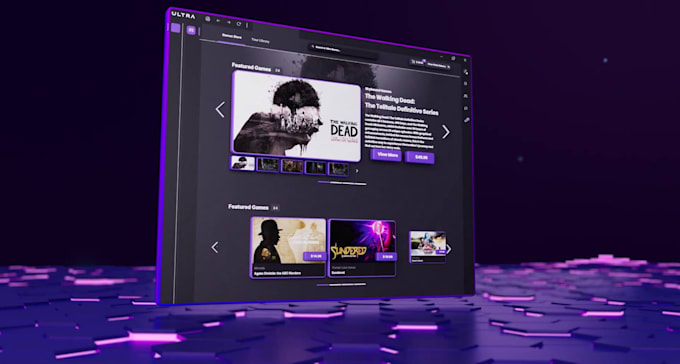The image size is (680, 364).
Task: Expand the account name dropdown
Action: (x=438, y=65)
